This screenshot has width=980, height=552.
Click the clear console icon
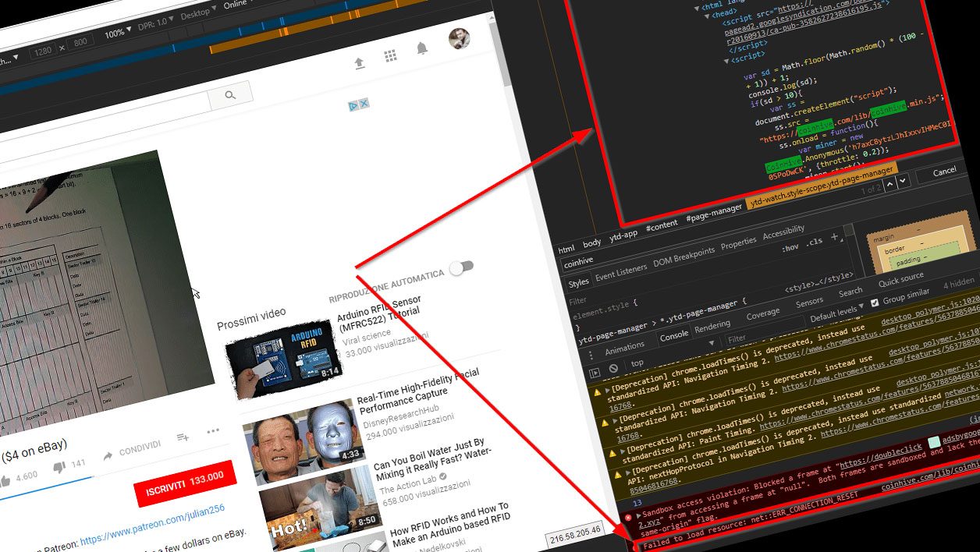(613, 368)
